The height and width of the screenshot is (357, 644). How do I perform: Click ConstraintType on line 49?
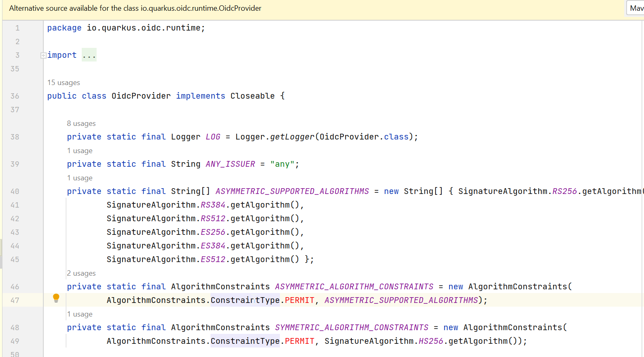pos(245,341)
